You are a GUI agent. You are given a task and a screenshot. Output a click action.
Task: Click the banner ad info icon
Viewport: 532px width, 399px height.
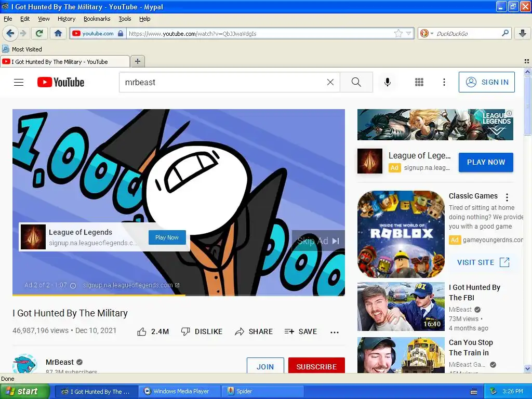click(x=509, y=113)
